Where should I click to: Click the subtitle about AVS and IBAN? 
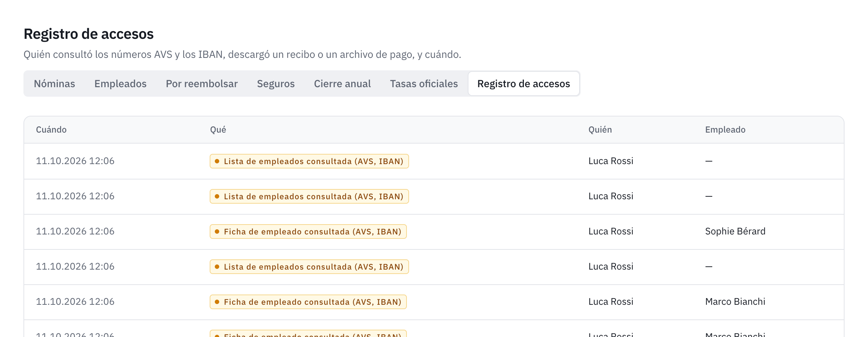242,55
